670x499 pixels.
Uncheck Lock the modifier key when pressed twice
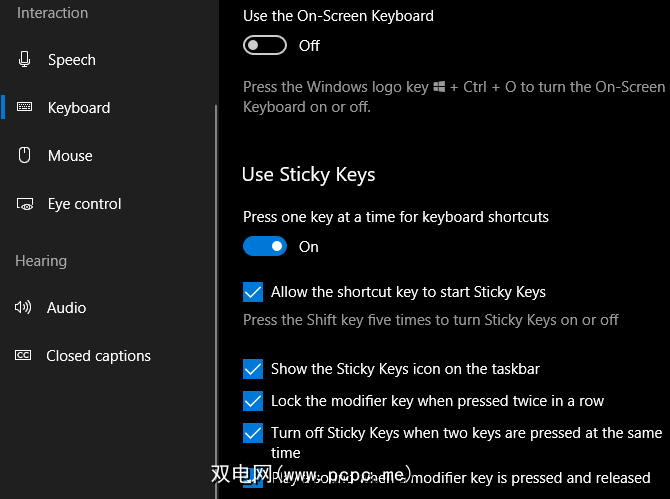[253, 401]
